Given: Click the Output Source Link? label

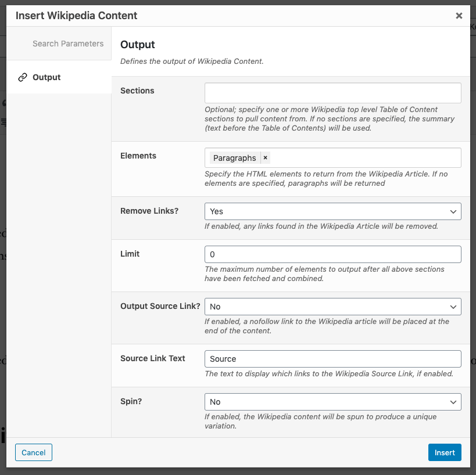Looking at the screenshot, I should 160,306.
